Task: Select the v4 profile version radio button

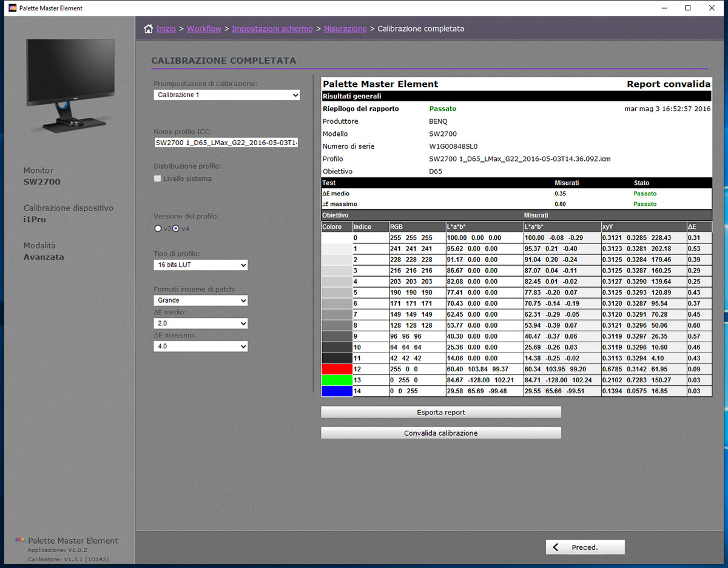Action: 176,229
